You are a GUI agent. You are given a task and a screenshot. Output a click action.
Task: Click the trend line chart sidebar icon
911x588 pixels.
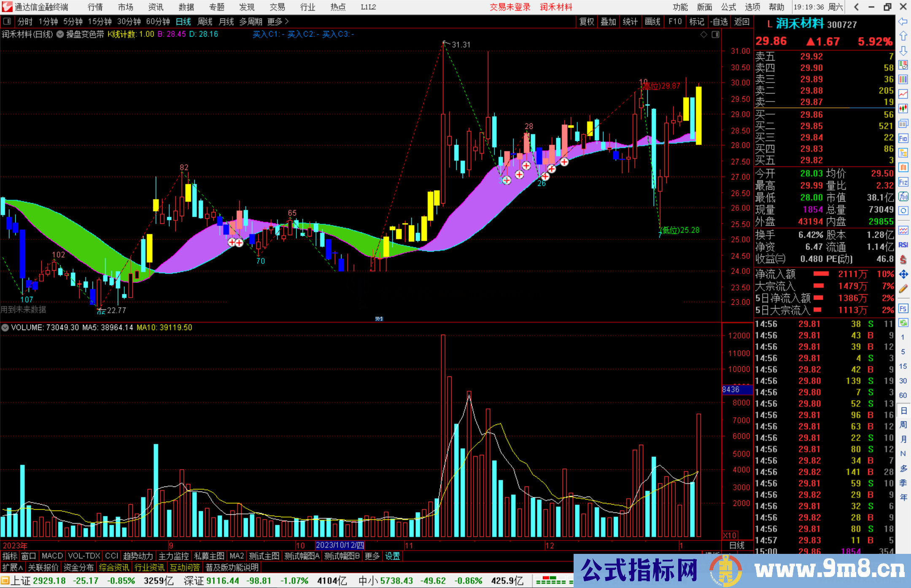[903, 94]
